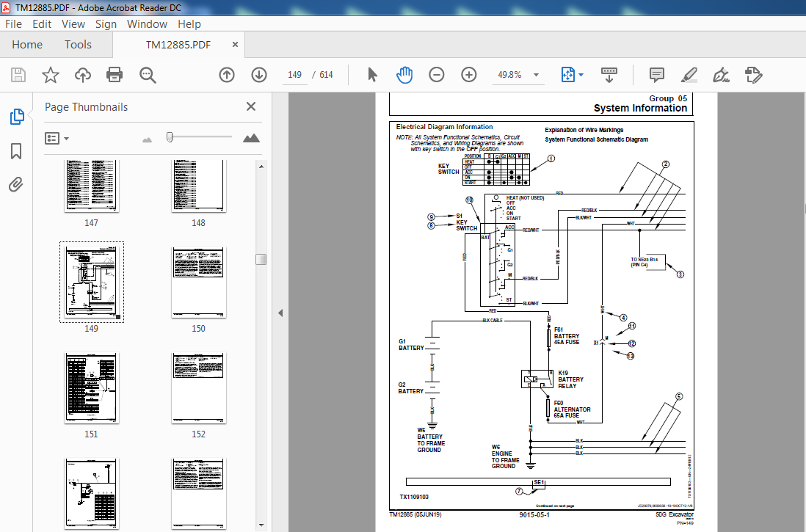The image size is (806, 532).
Task: Close the Page Thumbnails panel
Action: [x=251, y=106]
